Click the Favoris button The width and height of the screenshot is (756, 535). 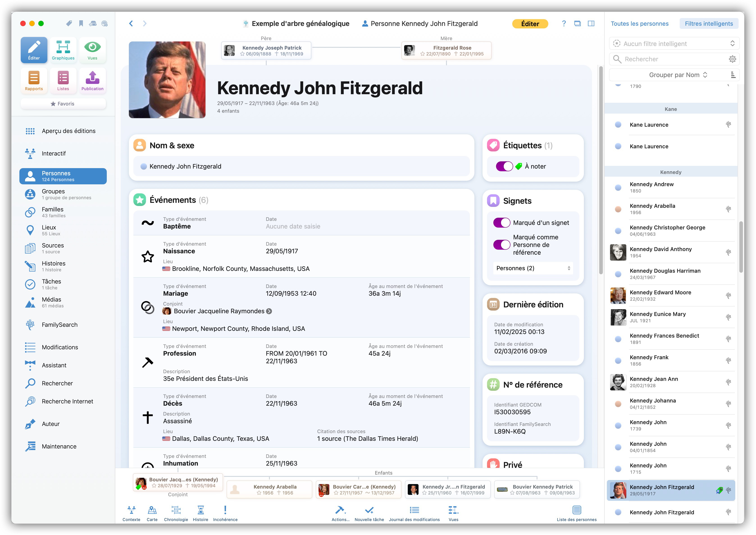(x=63, y=103)
